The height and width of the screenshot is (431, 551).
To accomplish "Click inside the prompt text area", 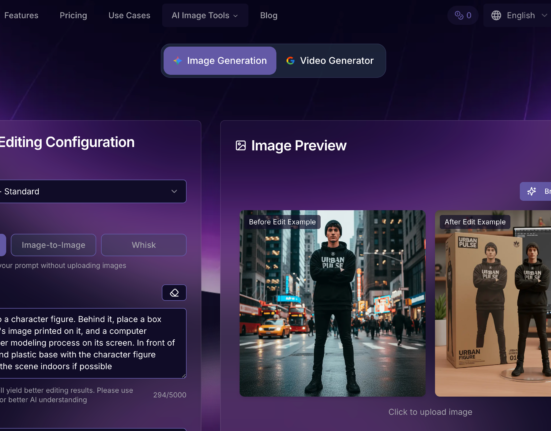I will (x=93, y=343).
